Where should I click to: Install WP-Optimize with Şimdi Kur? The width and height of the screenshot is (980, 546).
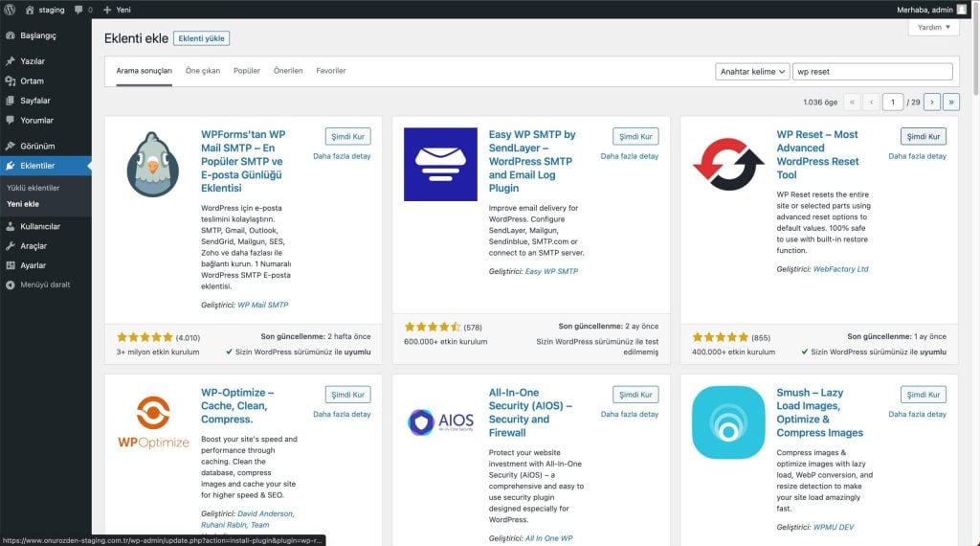pos(348,395)
